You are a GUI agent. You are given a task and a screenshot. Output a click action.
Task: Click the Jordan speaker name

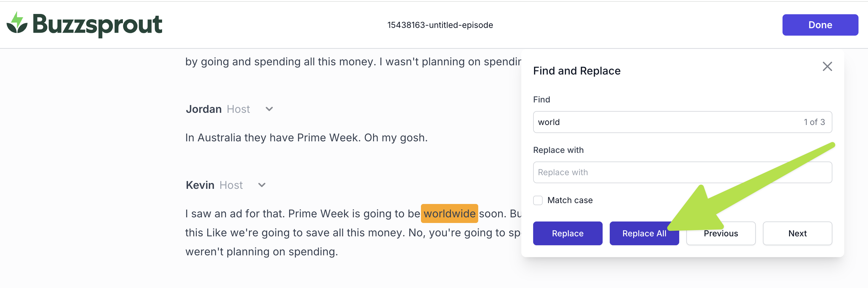tap(204, 109)
